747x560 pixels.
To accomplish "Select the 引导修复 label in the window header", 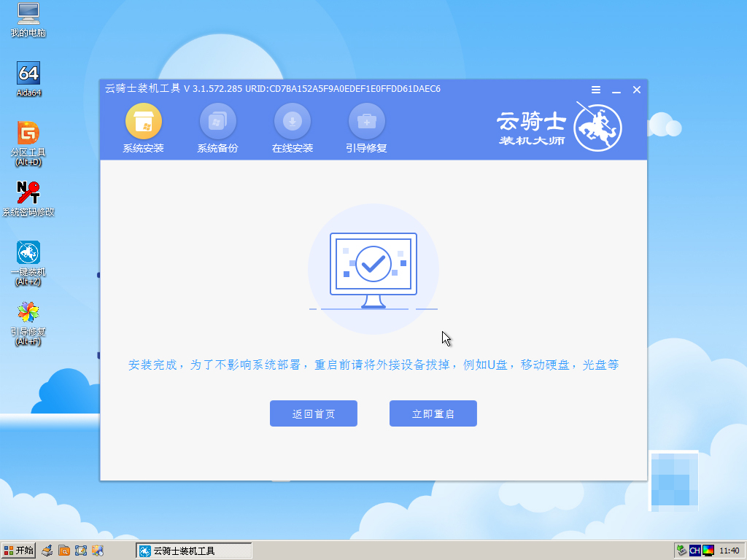I will tap(366, 148).
